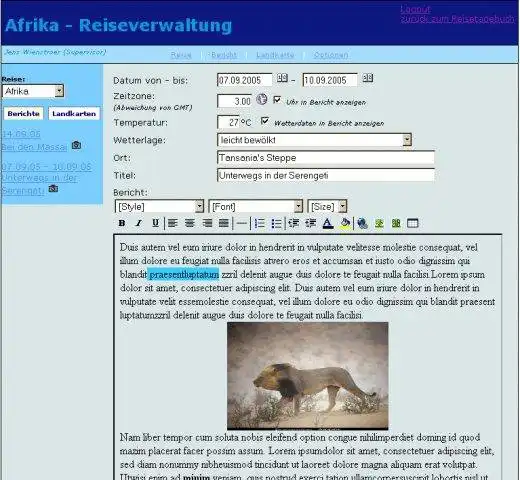This screenshot has height=480, width=520.
Task: Open the text color tool
Action: coord(328,223)
